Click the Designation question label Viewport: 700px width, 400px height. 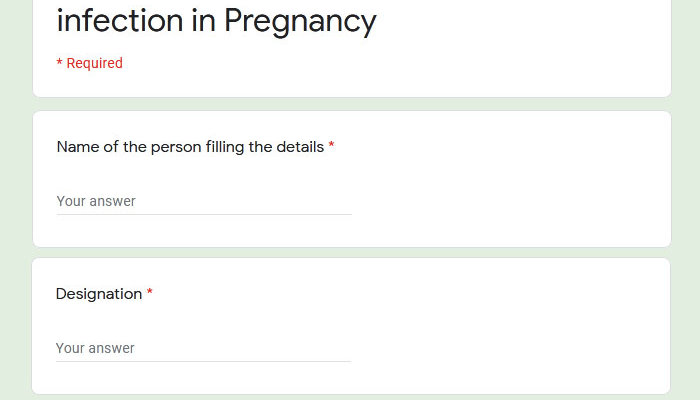coord(99,294)
